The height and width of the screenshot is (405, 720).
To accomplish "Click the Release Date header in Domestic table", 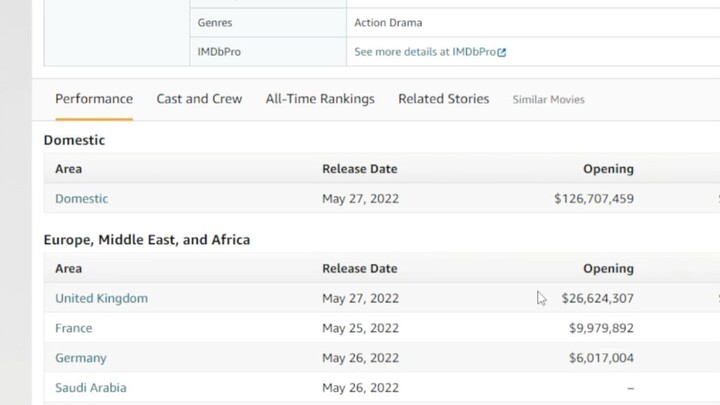I will (359, 169).
